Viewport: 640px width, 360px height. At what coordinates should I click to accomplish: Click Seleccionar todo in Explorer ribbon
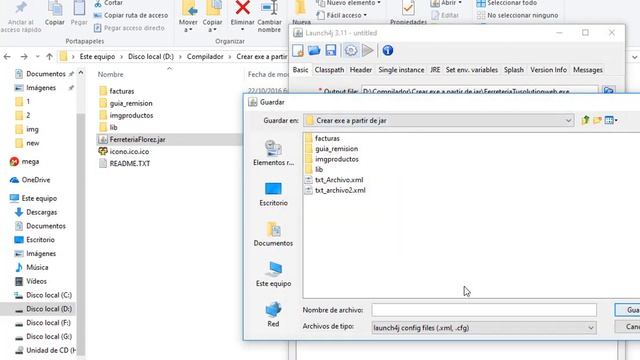coord(507,3)
